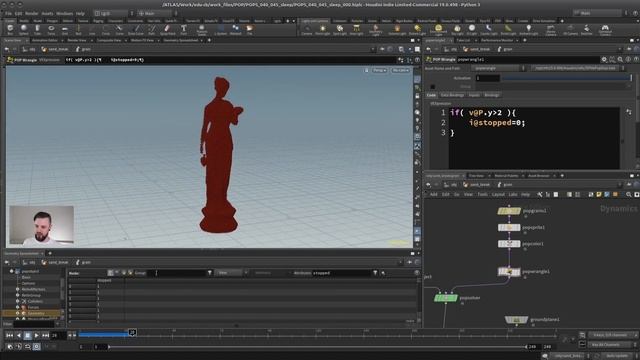Select the L-System shelf tool
Viewport: 640px width, 360px height.
point(220,29)
